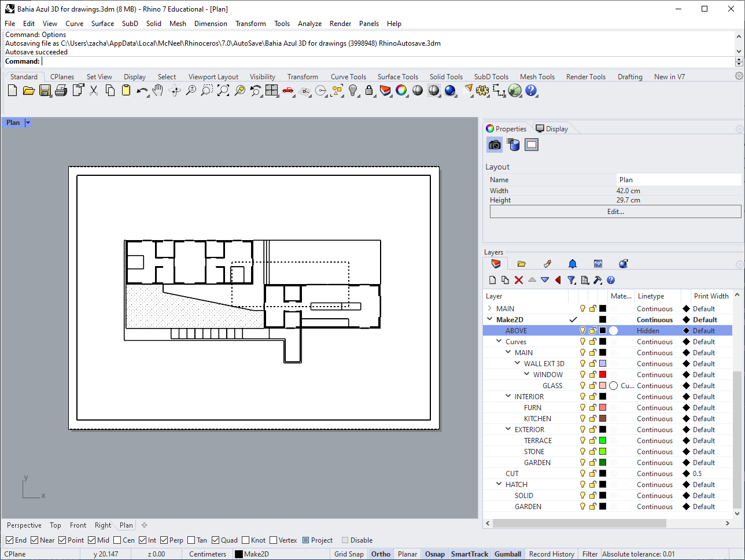745x560 pixels.
Task: Toggle the Tan osnap checkbox
Action: [191, 540]
